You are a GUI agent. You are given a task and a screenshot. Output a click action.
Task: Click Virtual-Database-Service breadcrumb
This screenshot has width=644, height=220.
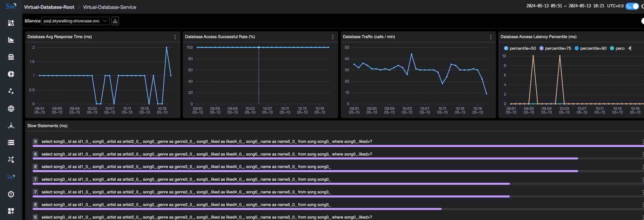[109, 7]
